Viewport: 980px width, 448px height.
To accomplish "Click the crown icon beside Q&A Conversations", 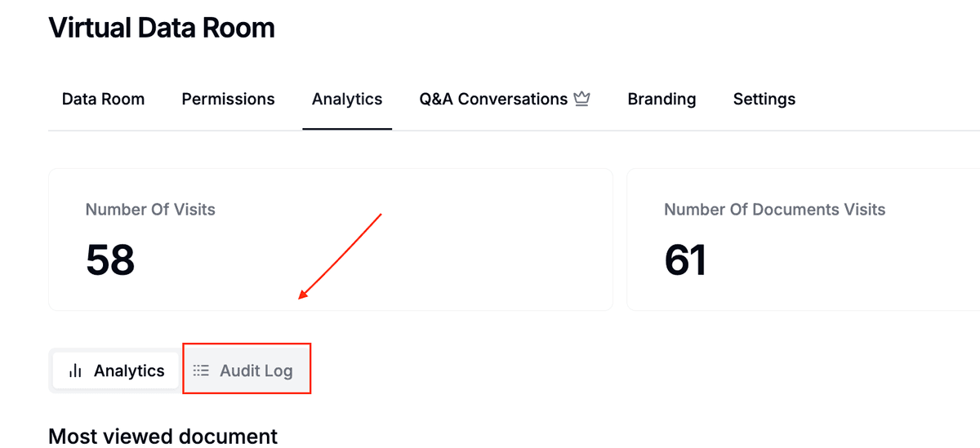I will pyautogui.click(x=581, y=99).
